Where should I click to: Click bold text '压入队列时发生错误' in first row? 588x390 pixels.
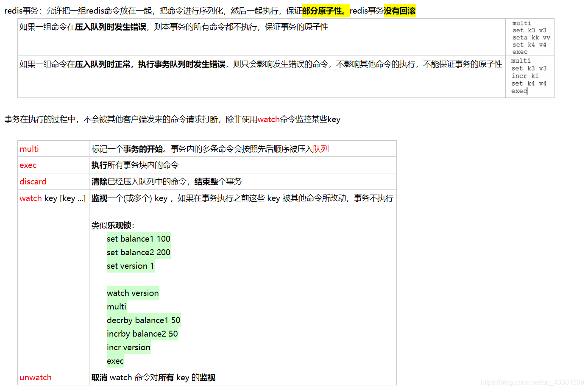tap(111, 27)
